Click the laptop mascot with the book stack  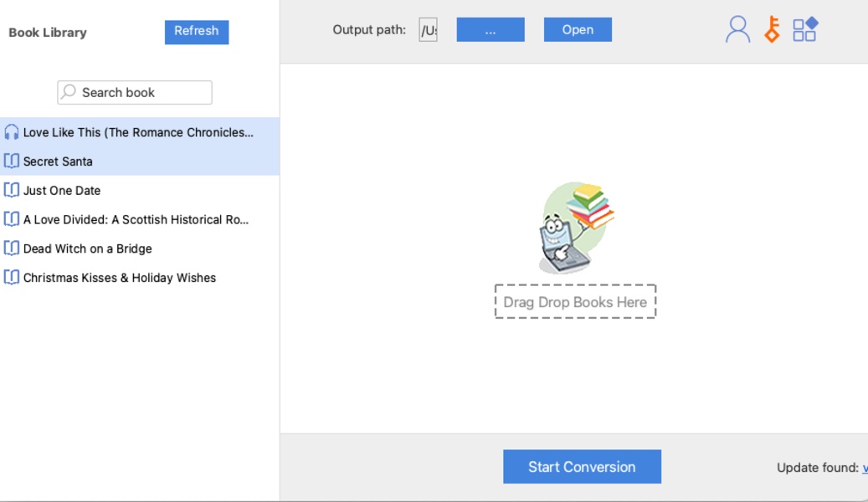pos(576,228)
